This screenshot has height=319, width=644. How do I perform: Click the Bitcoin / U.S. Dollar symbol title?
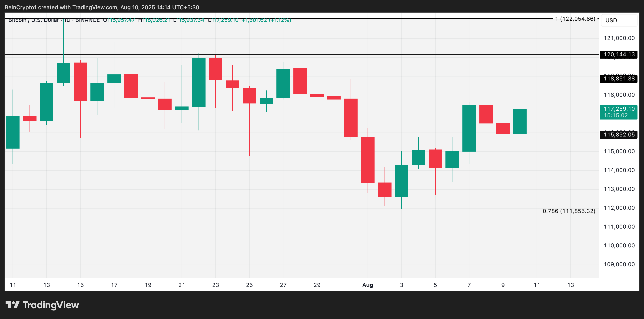coord(33,20)
